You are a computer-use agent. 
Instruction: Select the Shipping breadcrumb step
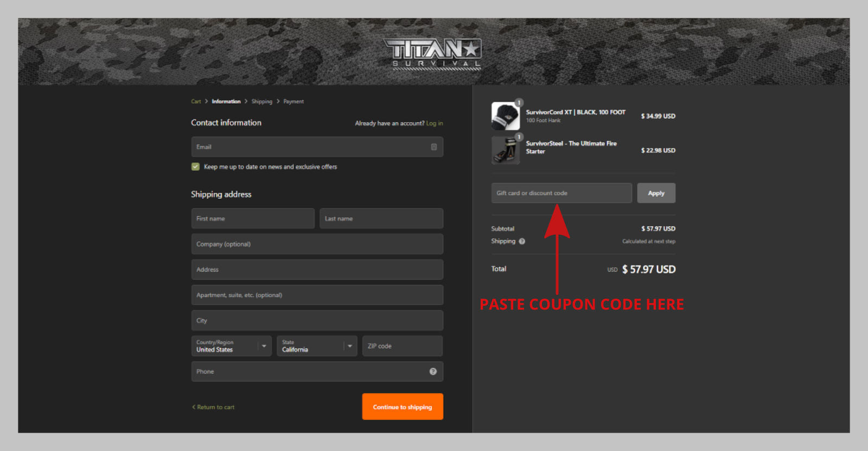[261, 101]
